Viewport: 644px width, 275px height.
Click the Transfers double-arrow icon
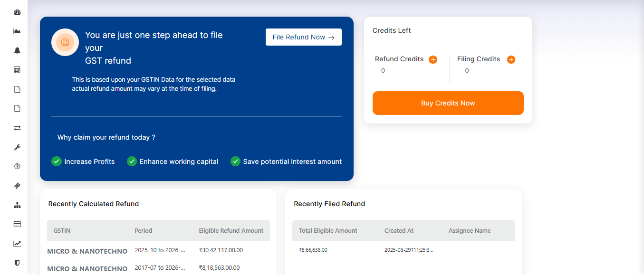click(17, 127)
